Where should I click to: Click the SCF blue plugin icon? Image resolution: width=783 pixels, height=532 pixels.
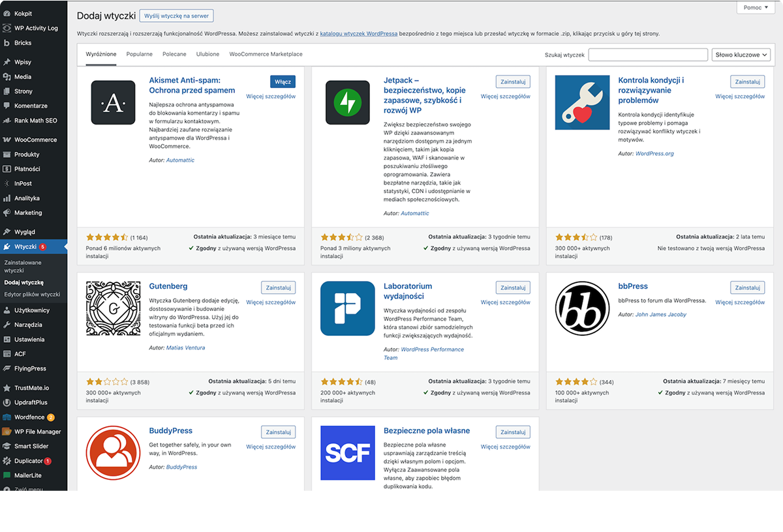point(347,453)
